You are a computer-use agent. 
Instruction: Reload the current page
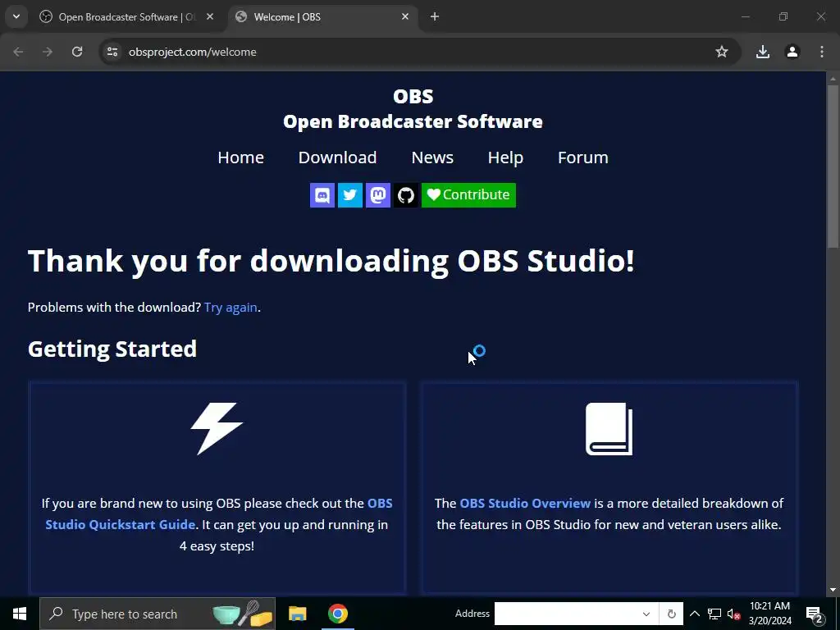[77, 52]
